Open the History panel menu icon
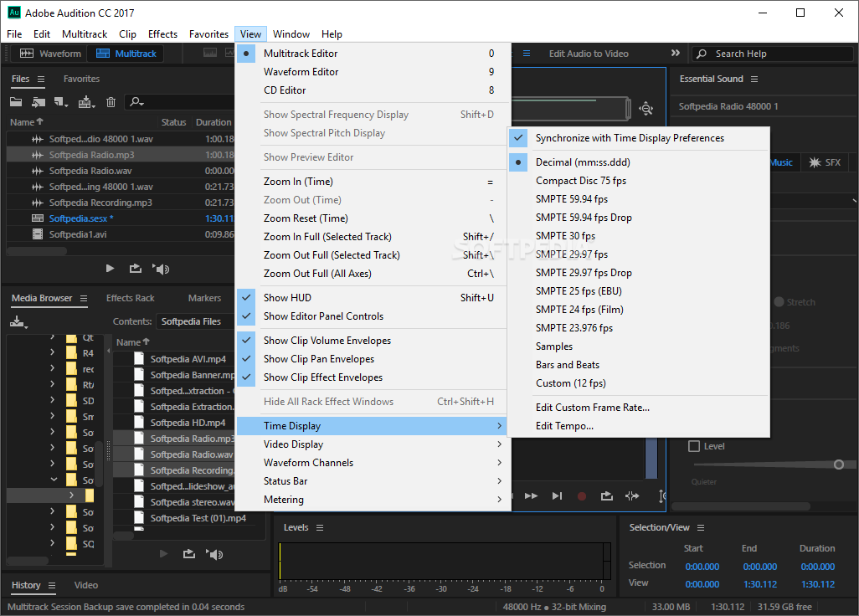 (52, 585)
